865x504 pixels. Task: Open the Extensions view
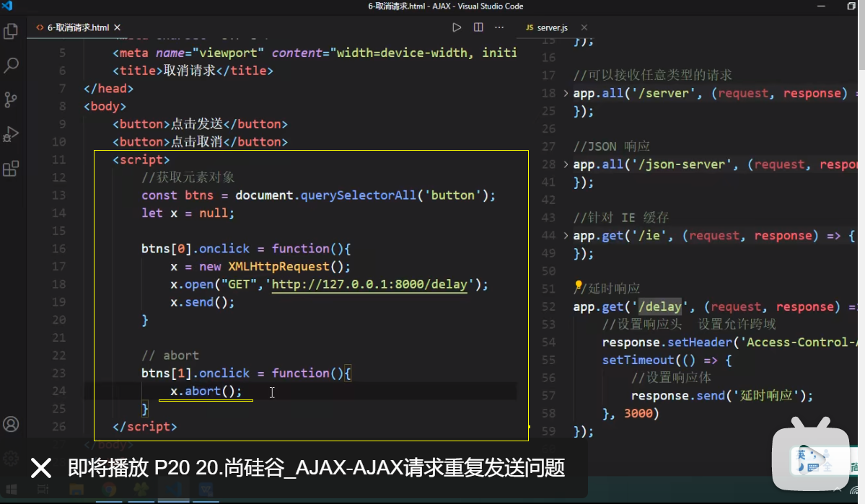pyautogui.click(x=11, y=167)
